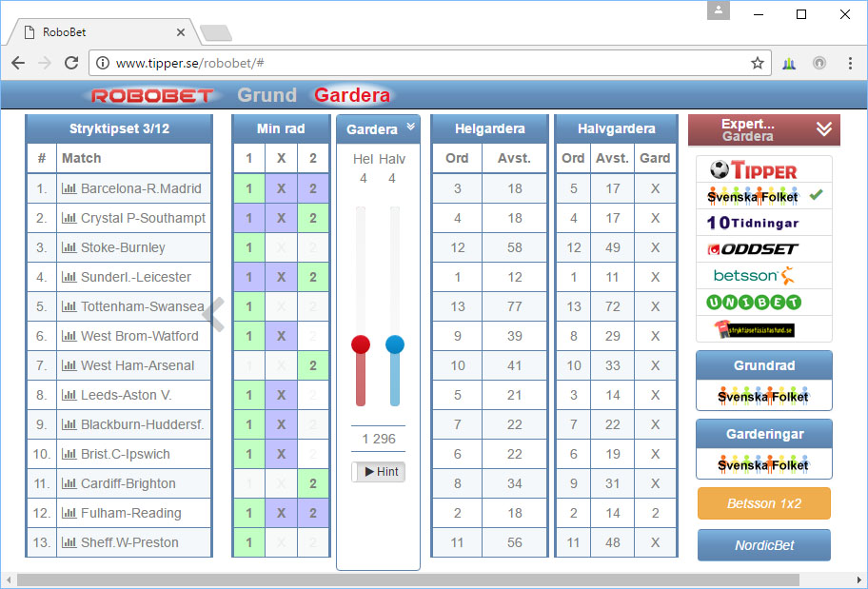The width and height of the screenshot is (868, 589).
Task: Select Tipper expert source logo
Action: [x=754, y=170]
